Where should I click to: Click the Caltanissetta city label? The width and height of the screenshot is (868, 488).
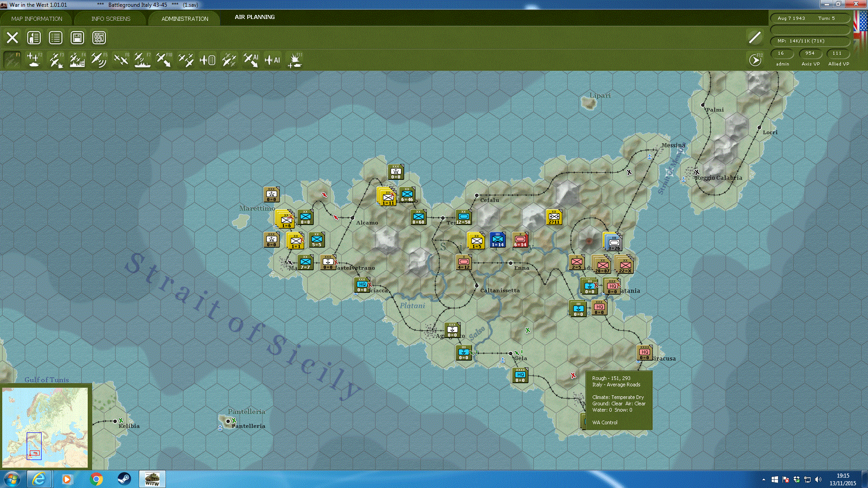(500, 291)
